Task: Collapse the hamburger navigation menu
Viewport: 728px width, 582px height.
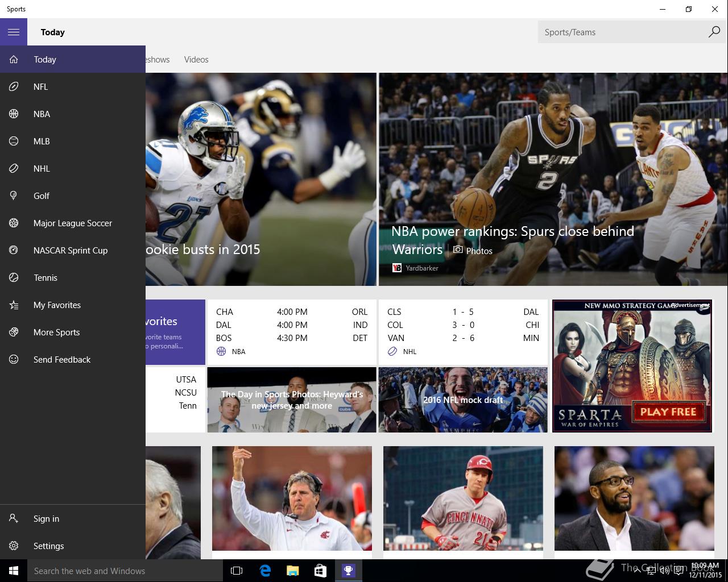Action: pos(14,32)
